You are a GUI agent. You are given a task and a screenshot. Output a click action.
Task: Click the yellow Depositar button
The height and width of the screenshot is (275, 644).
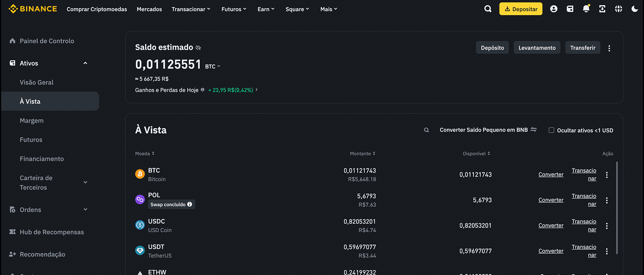(x=521, y=9)
